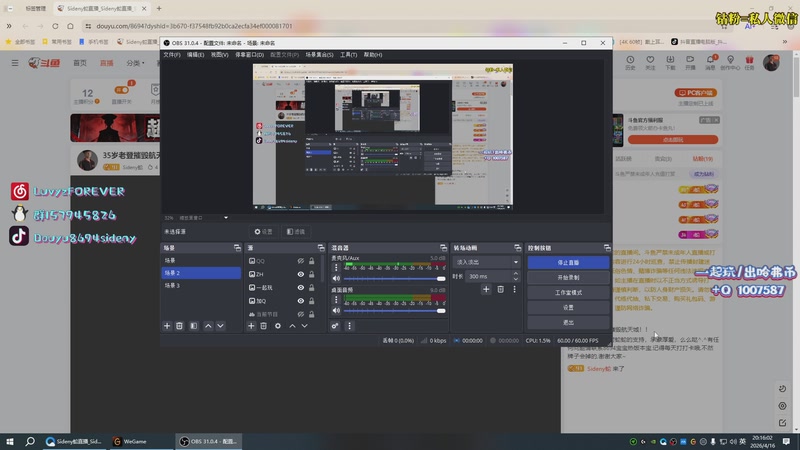The image size is (800, 450).
Task: Move selected scene down in OBS
Action: tap(220, 326)
